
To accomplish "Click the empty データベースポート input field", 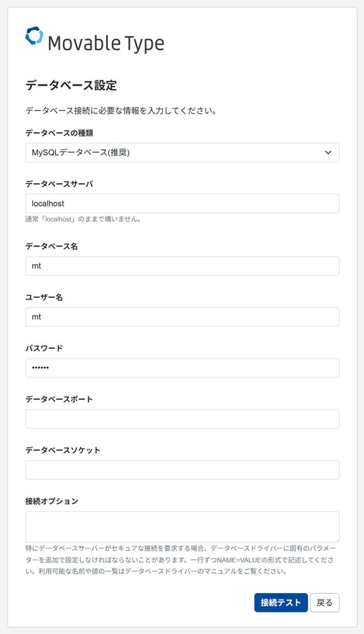I will 182,419.
